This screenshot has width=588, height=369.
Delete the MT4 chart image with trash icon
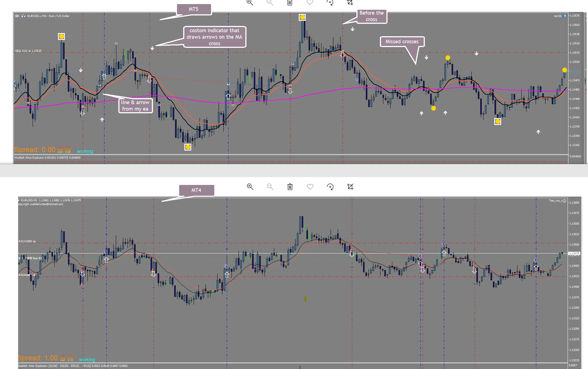point(290,187)
